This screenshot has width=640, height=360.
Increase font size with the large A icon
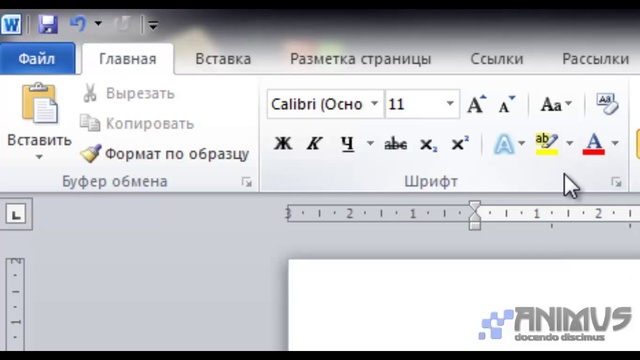coord(477,104)
